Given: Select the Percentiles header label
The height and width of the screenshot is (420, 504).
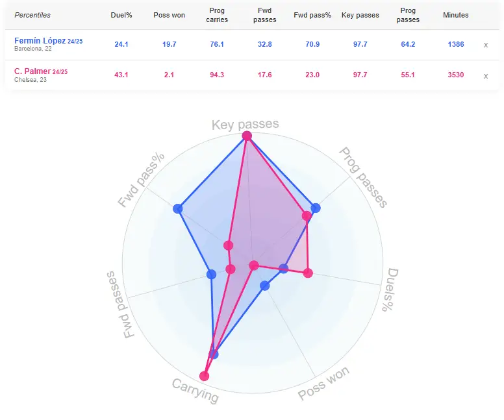Looking at the screenshot, I should pyautogui.click(x=32, y=15).
